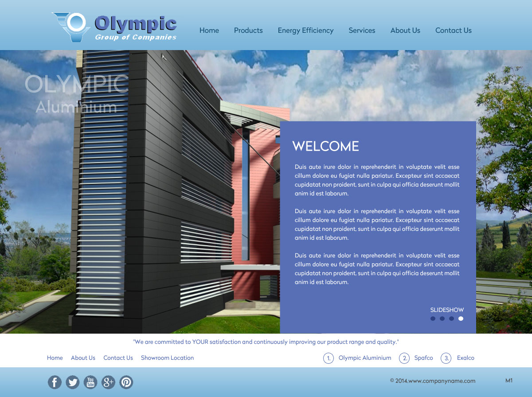
Task: Click the © 2014.www.companyname.com text
Action: (x=433, y=381)
